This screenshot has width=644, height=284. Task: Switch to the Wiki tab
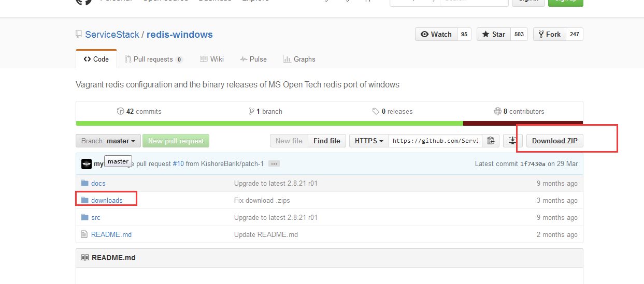pyautogui.click(x=212, y=59)
